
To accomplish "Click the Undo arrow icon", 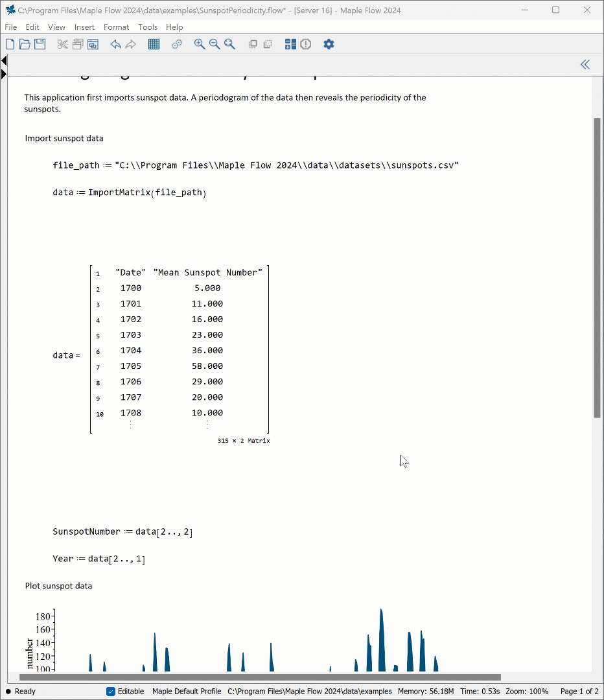I will [115, 44].
